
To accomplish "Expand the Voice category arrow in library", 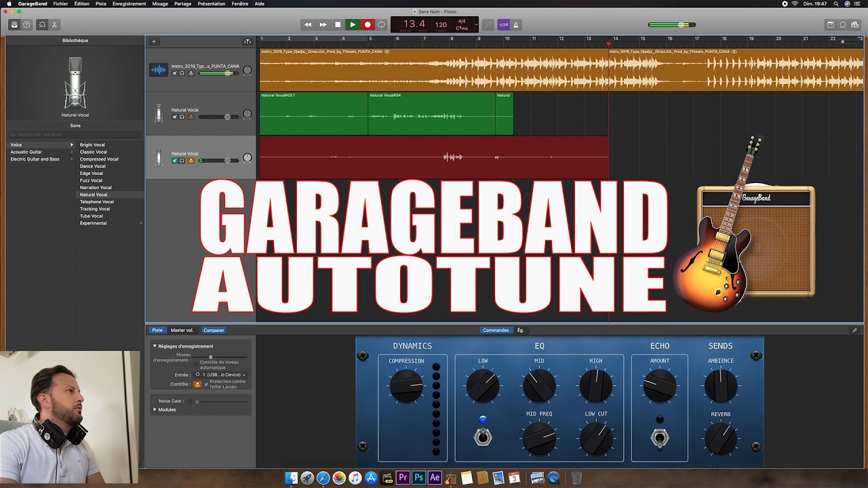I will coord(72,144).
